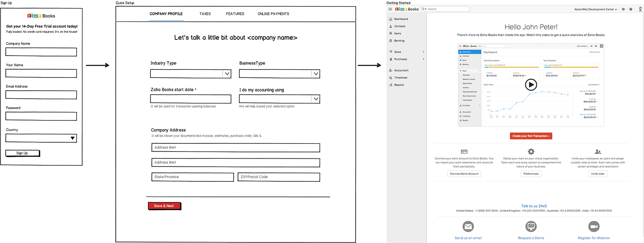Open the Country dropdown on Sign Up
The image size is (644, 243).
[41, 138]
